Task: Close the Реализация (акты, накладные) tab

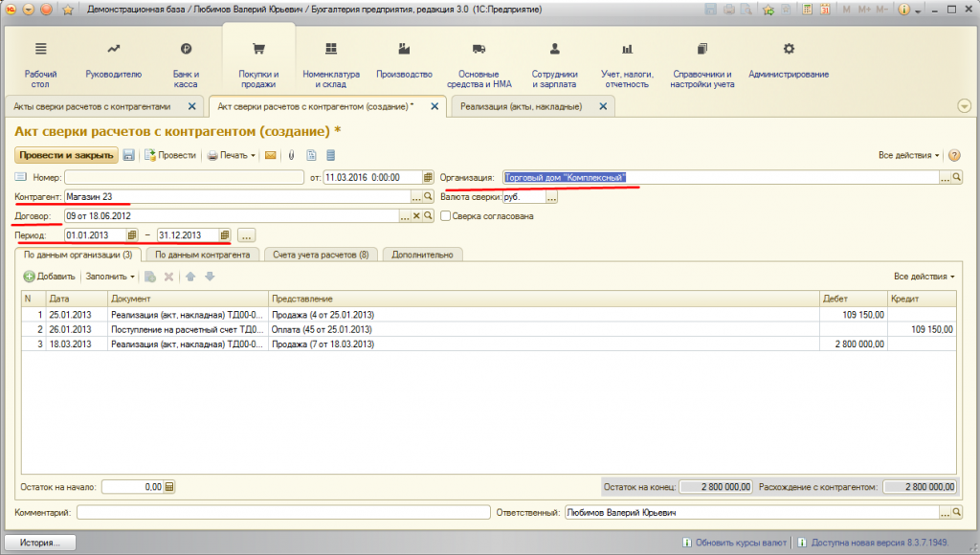Action: (x=603, y=106)
